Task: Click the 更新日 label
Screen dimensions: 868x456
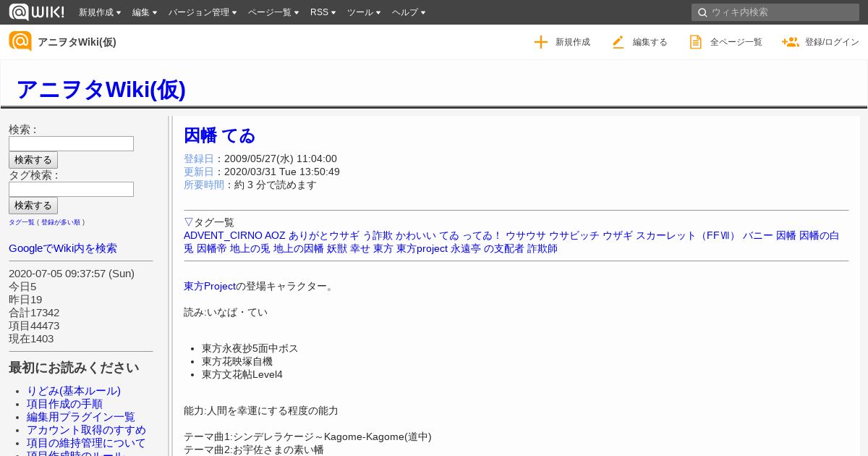Action: click(x=199, y=172)
